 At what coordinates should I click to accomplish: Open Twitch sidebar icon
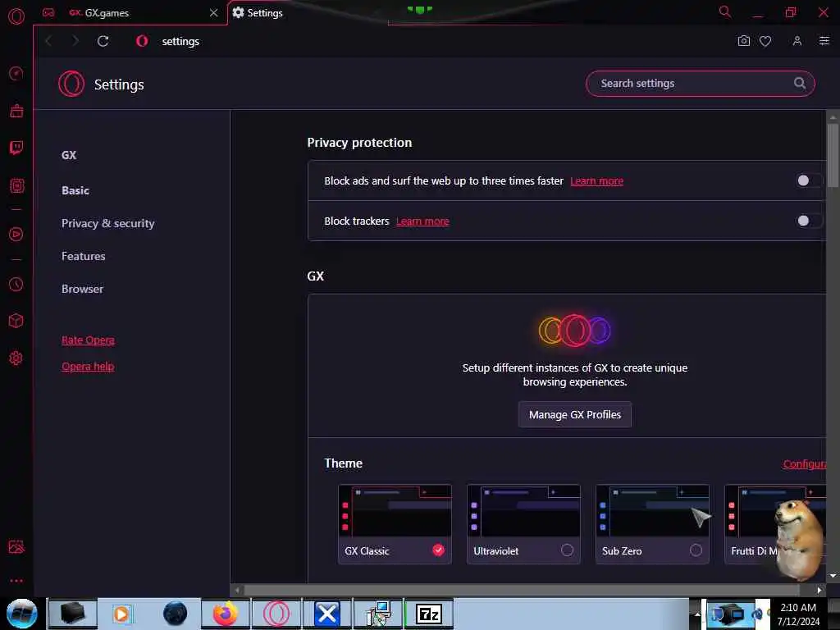pos(16,148)
